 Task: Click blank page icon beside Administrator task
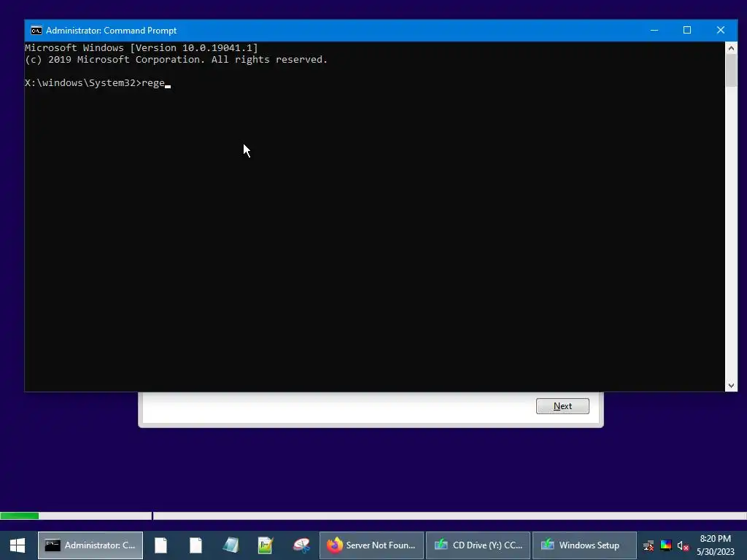(x=161, y=545)
